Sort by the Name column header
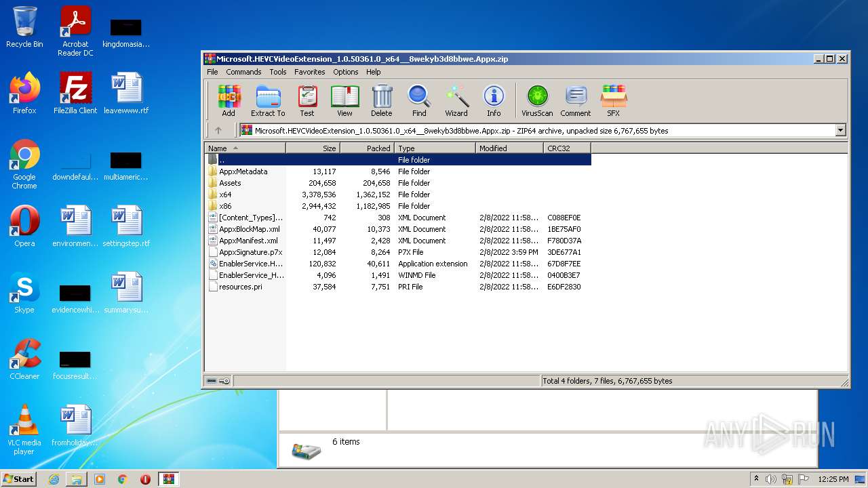 (x=245, y=148)
